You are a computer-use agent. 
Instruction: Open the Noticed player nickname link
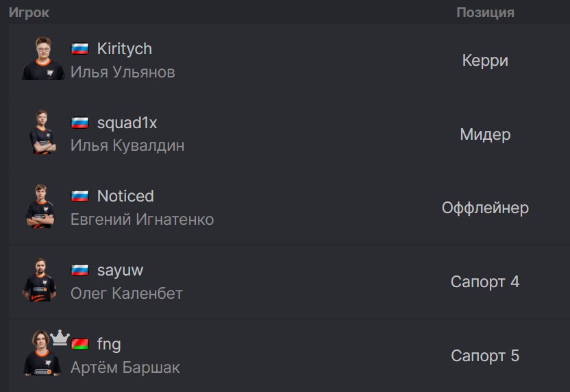(125, 196)
